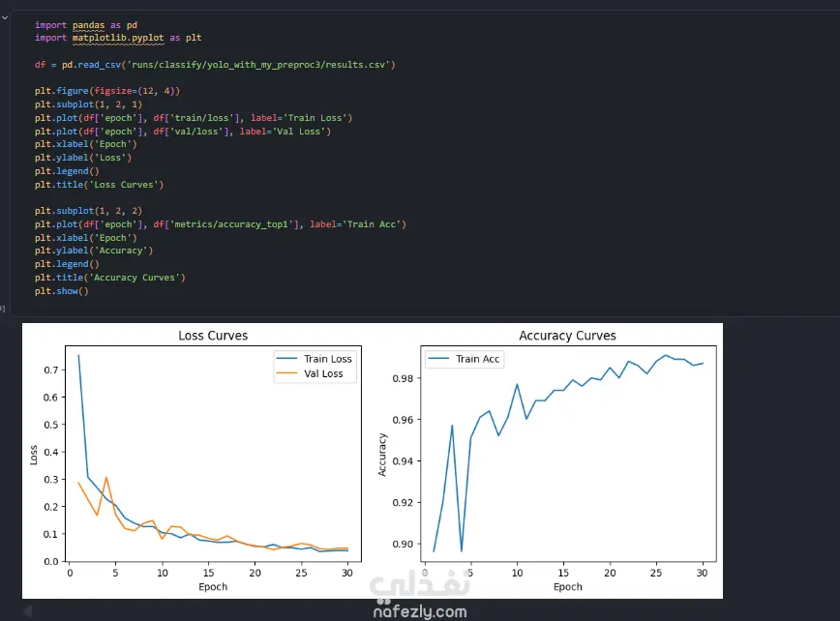Click the blue Train Loss legend line swatch
The image size is (840, 621).
pos(286,359)
